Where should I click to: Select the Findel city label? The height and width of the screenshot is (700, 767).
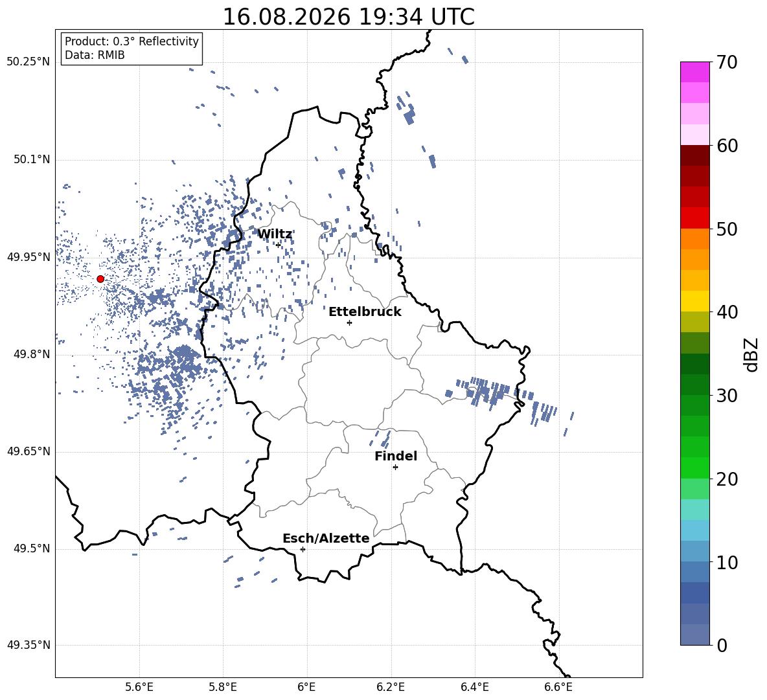coord(396,456)
